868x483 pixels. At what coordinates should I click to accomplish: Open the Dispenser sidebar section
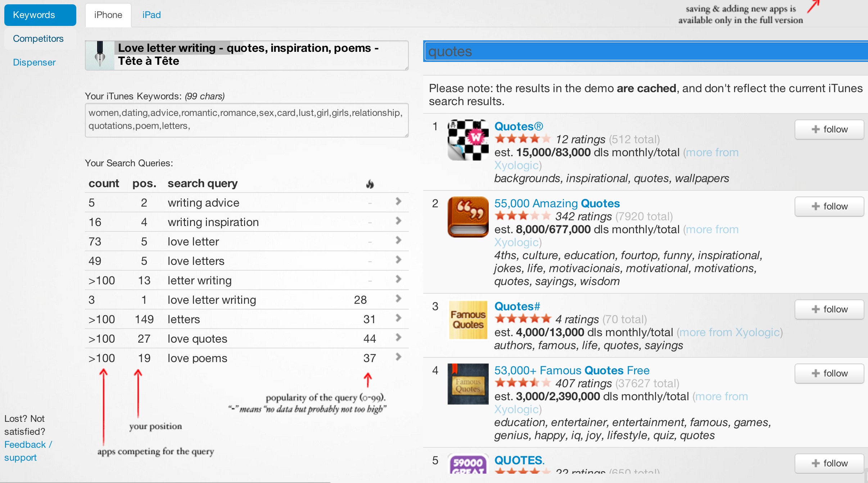34,62
